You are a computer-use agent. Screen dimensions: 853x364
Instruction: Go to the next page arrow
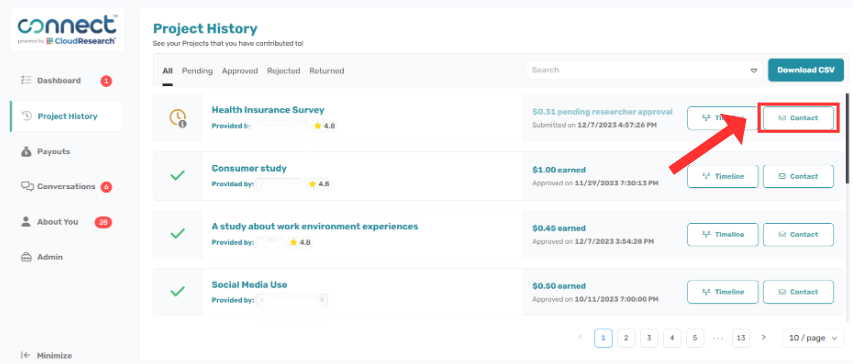coord(764,338)
